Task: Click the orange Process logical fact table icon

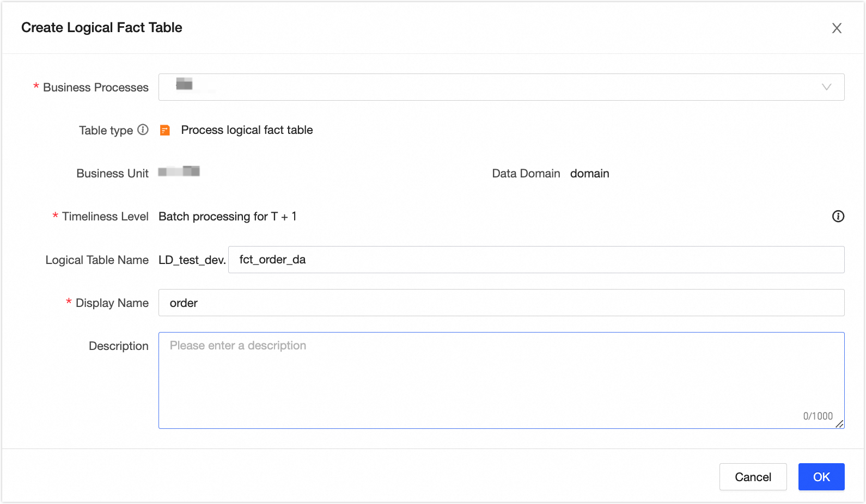Action: point(164,130)
